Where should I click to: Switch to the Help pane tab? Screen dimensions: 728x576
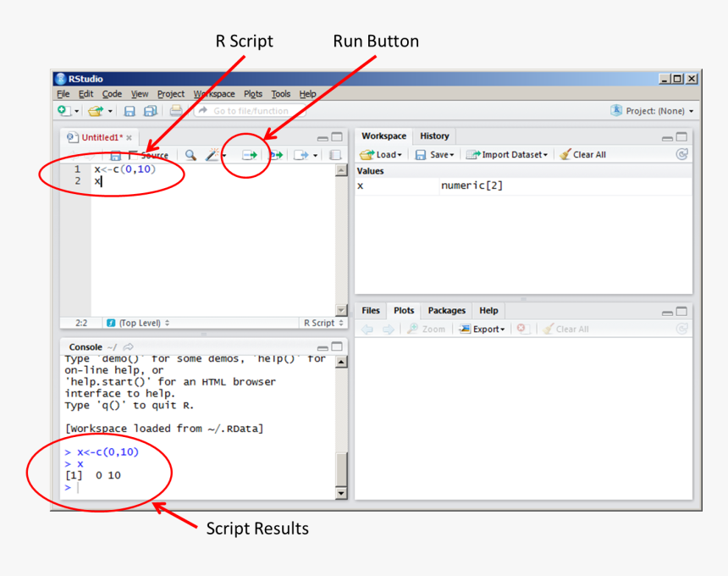point(488,310)
